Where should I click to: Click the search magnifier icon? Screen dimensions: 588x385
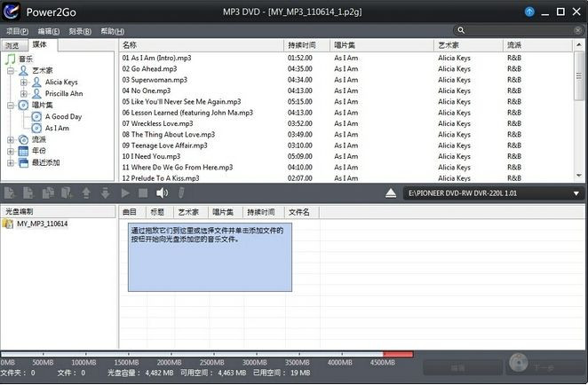[461, 30]
